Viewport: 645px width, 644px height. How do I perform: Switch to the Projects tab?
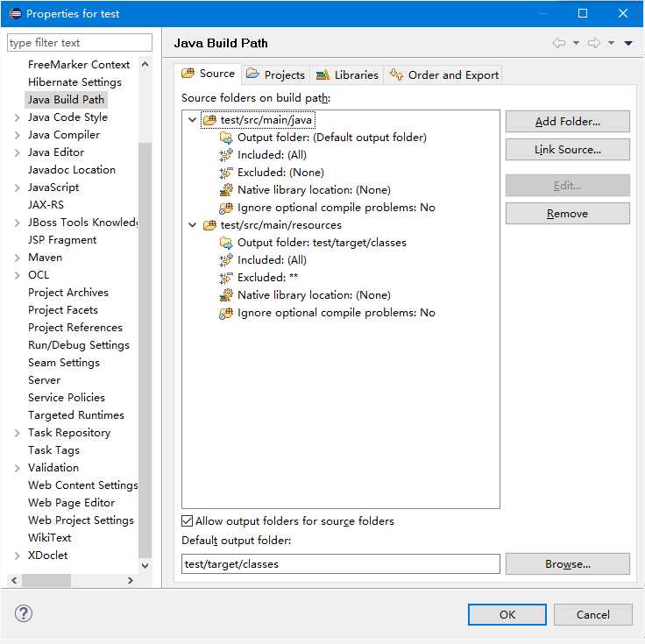tap(275, 75)
